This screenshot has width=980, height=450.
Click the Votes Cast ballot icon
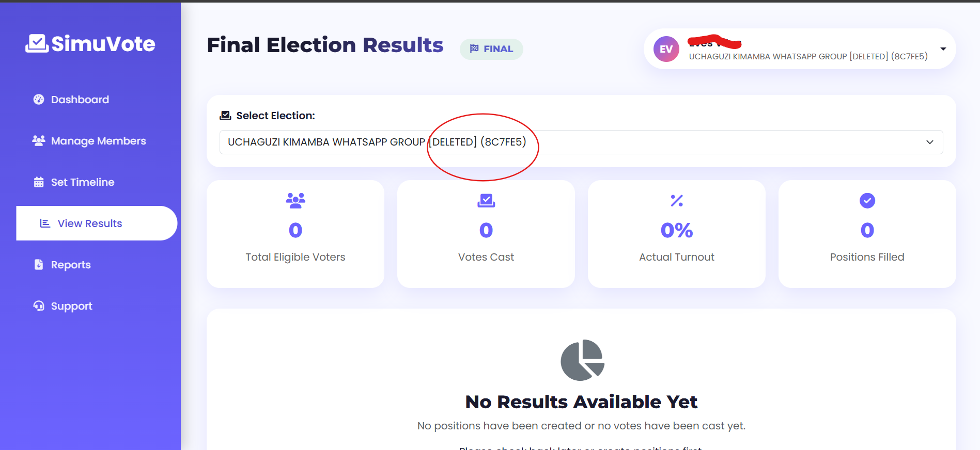coord(486,201)
